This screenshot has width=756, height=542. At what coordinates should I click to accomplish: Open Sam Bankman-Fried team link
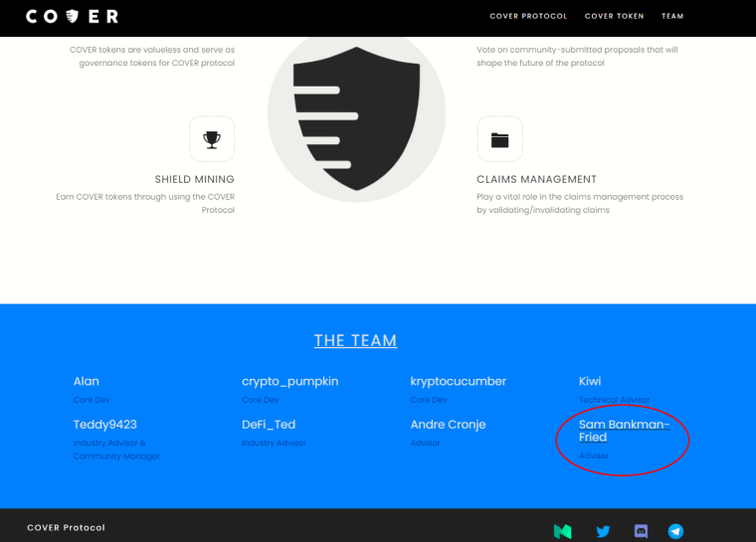tap(624, 431)
